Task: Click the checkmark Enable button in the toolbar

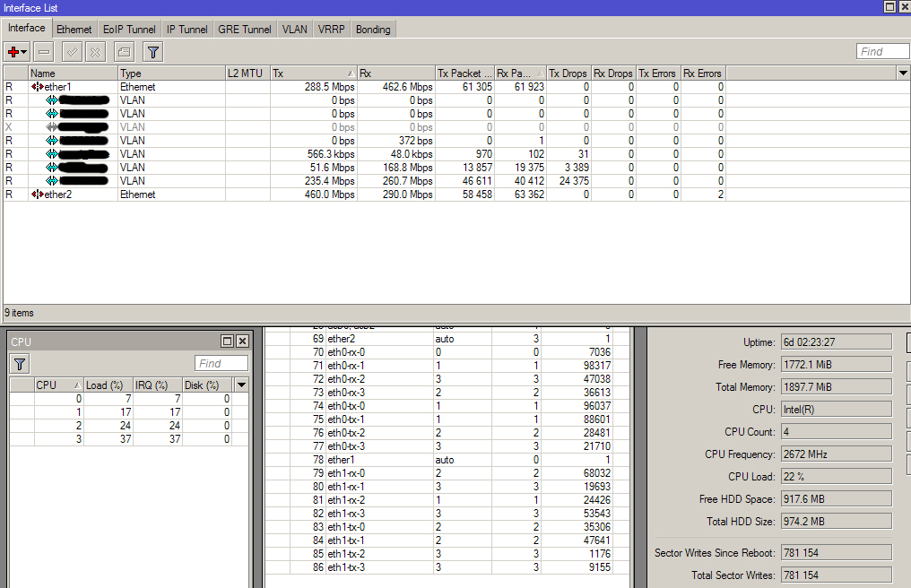Action: [x=73, y=52]
